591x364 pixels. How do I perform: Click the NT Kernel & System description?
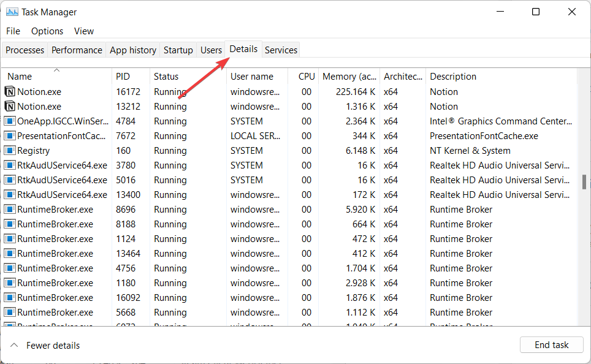[470, 150]
